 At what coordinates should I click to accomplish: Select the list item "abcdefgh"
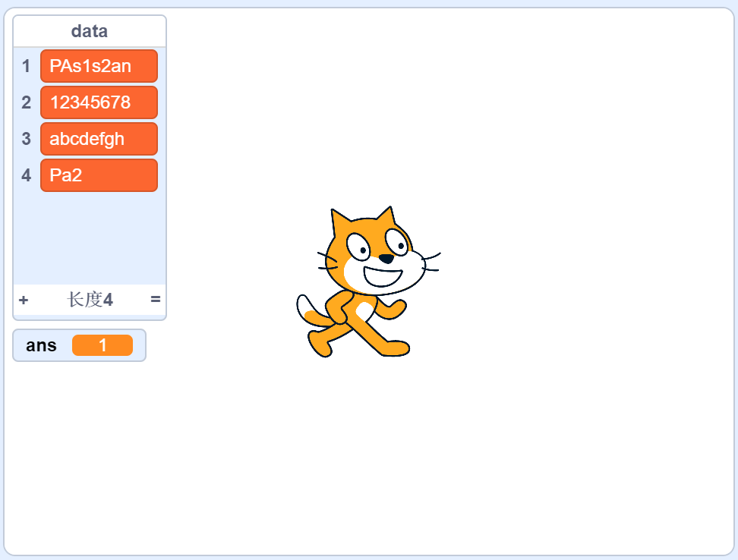[99, 139]
